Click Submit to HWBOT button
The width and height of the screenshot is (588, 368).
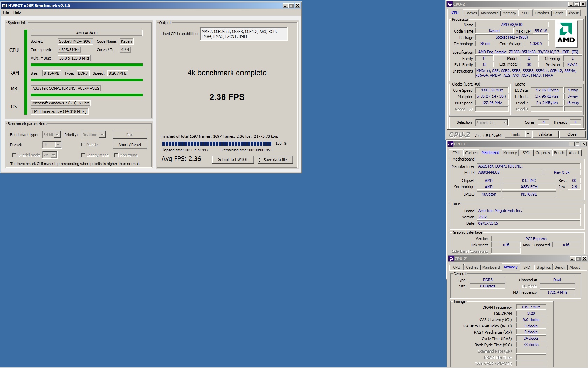(x=233, y=159)
